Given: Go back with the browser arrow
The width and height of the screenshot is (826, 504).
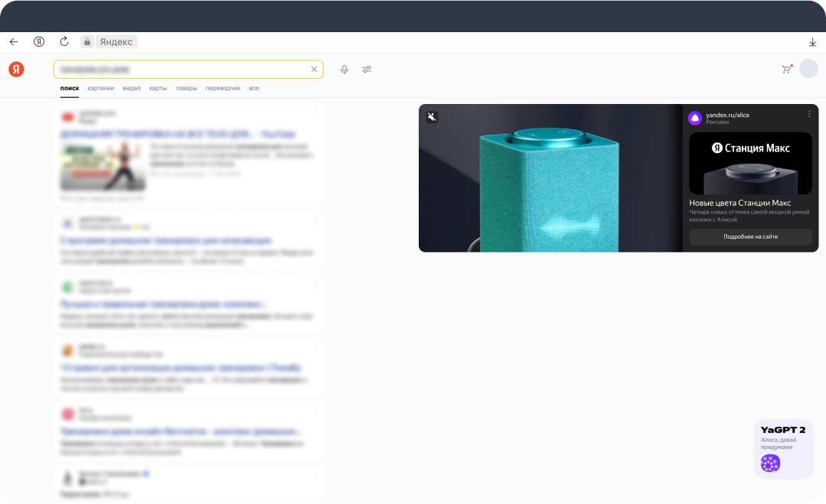Looking at the screenshot, I should click(14, 41).
